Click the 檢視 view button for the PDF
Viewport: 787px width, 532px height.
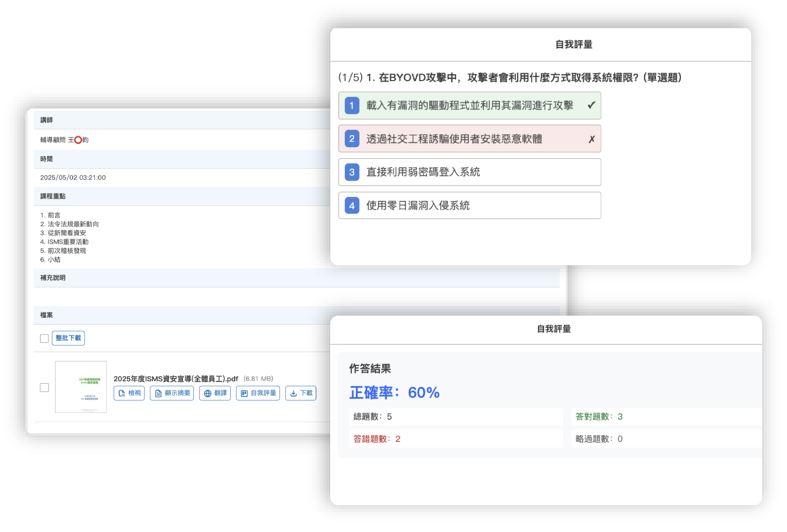point(129,393)
